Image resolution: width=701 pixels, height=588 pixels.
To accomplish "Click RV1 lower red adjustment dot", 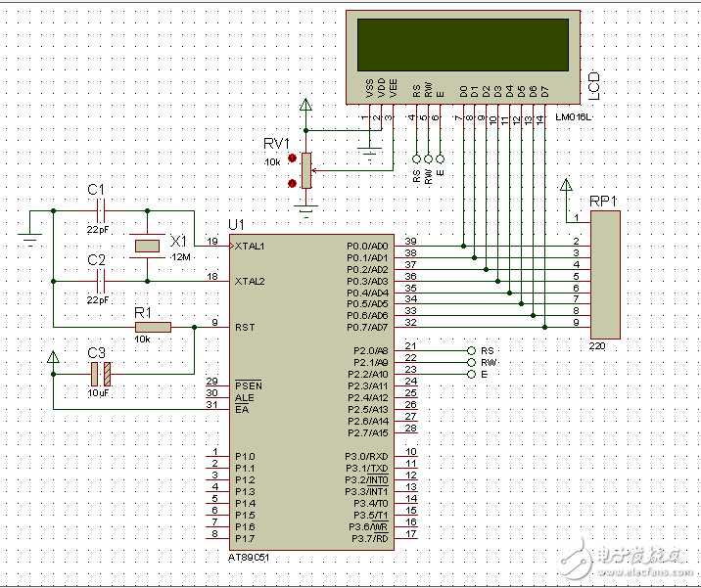I will point(293,183).
